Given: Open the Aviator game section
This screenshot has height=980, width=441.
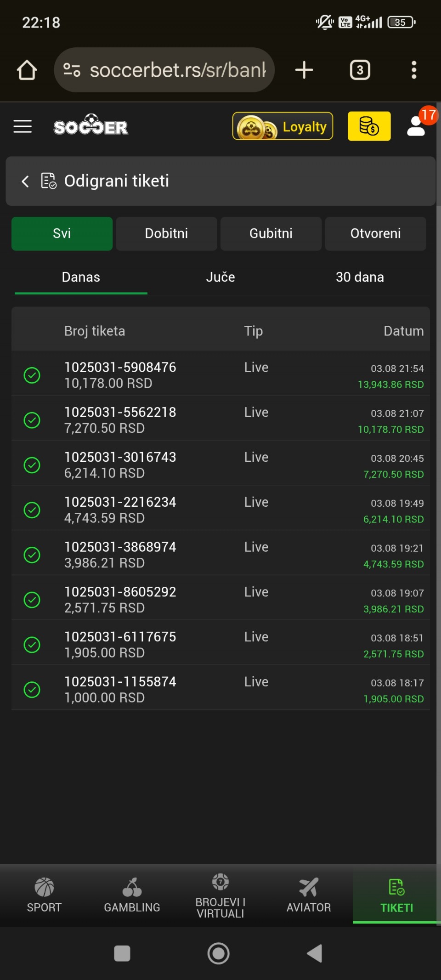Looking at the screenshot, I should point(309,895).
